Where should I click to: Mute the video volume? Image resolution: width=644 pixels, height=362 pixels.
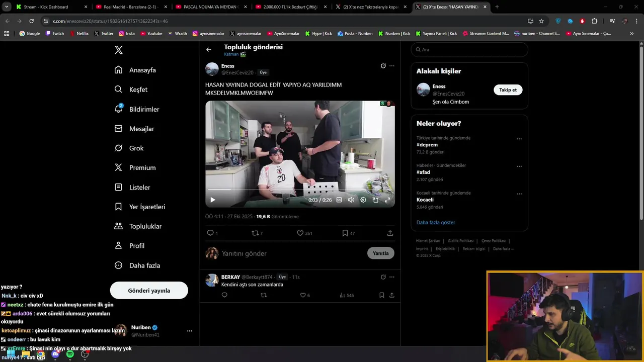coord(351,200)
